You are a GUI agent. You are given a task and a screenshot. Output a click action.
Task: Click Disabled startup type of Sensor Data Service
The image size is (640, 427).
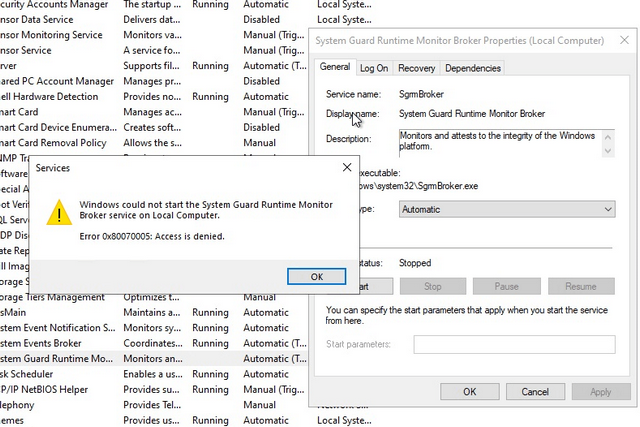point(262,20)
